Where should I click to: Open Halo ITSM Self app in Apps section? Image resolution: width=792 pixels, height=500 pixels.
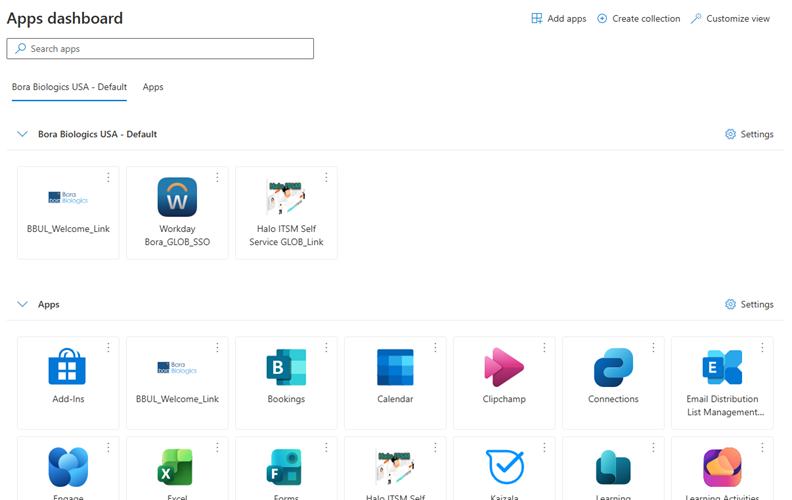tap(395, 469)
